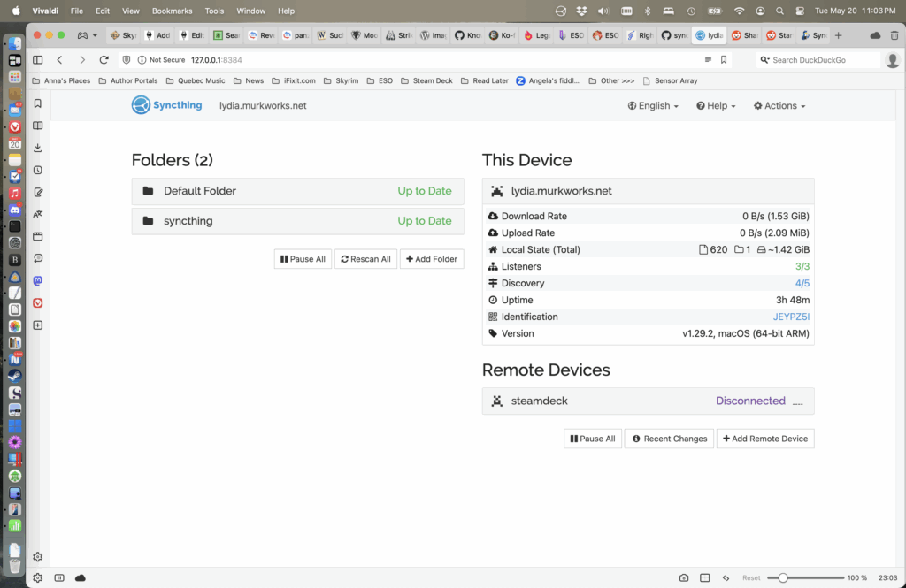Open the Mastodon web panel
This screenshot has height=588, width=906.
[38, 280]
